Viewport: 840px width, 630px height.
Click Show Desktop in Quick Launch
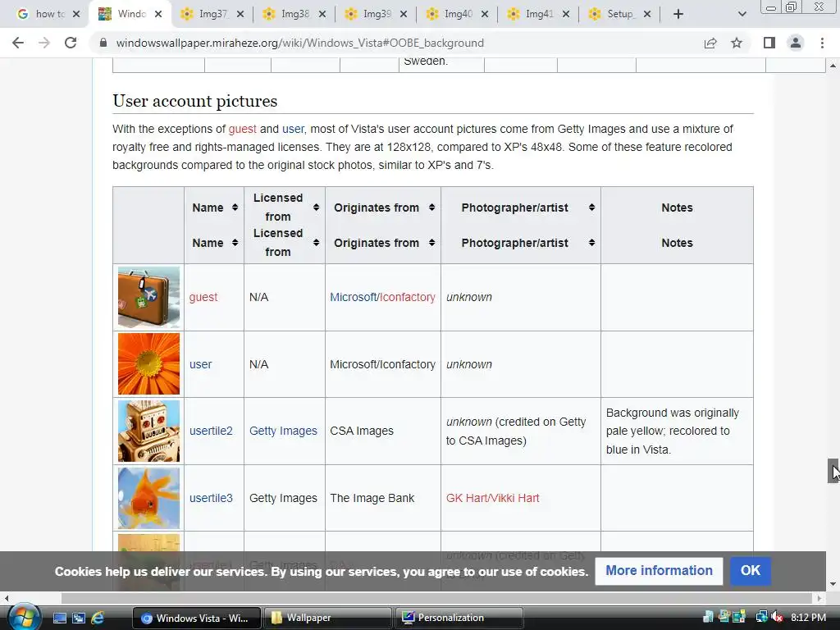[x=59, y=618]
